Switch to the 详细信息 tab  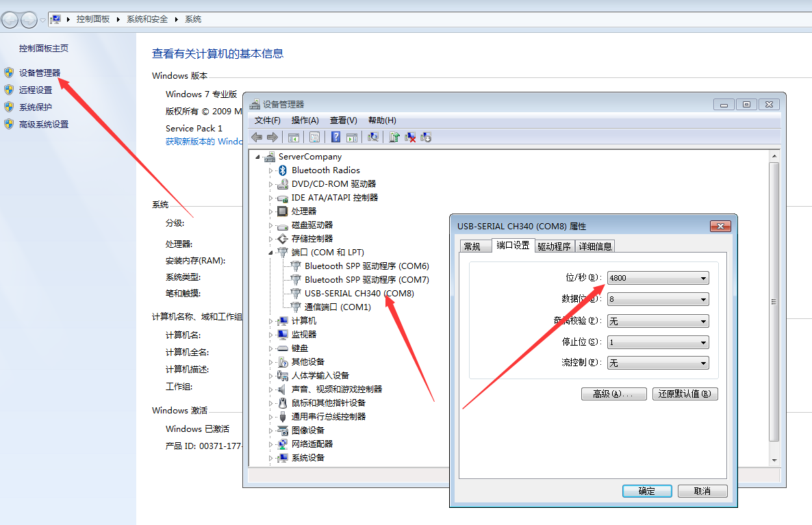[595, 246]
